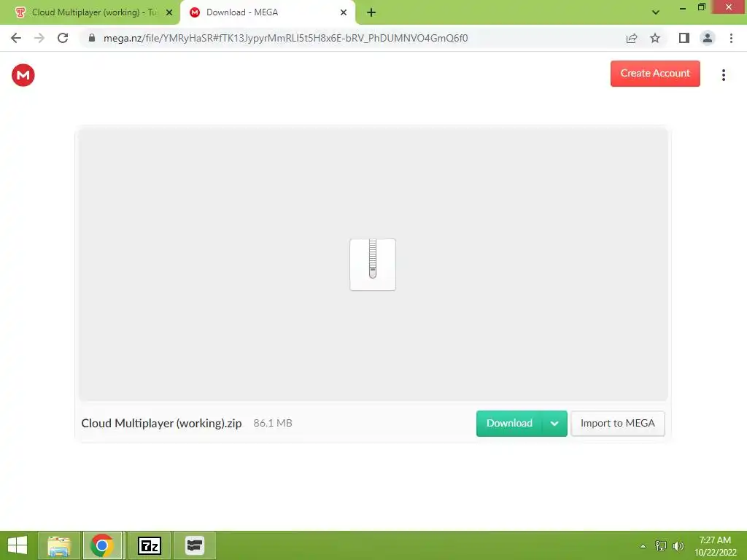Click the network tray icon
Screen dimensions: 747x560
pyautogui.click(x=661, y=545)
